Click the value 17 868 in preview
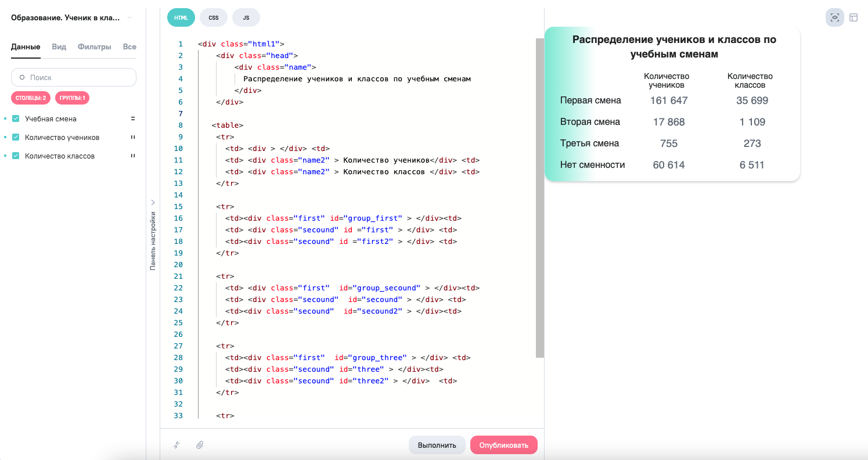868x460 pixels. click(669, 122)
